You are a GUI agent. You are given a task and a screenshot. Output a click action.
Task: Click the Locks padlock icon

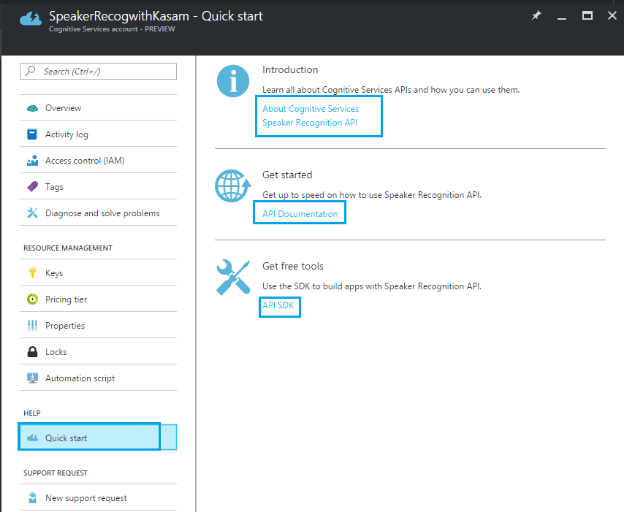coord(32,352)
